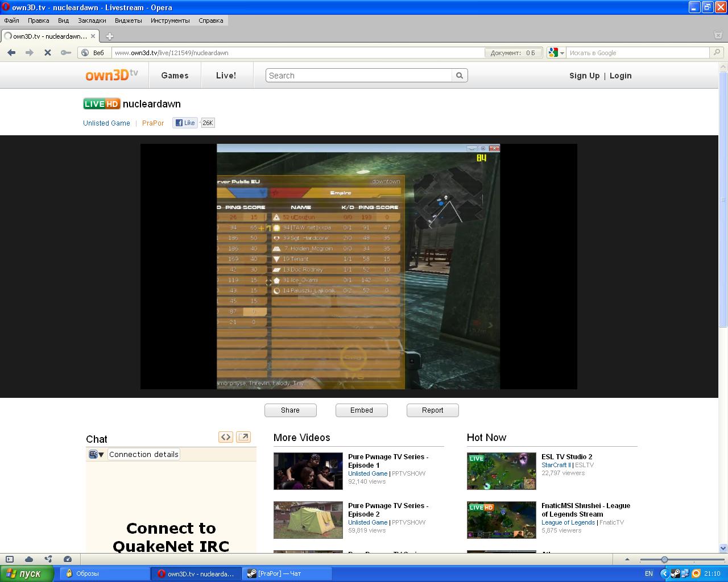Screen dimensions: 728x582
Task: Open the Виджеты menu
Action: coord(128,20)
